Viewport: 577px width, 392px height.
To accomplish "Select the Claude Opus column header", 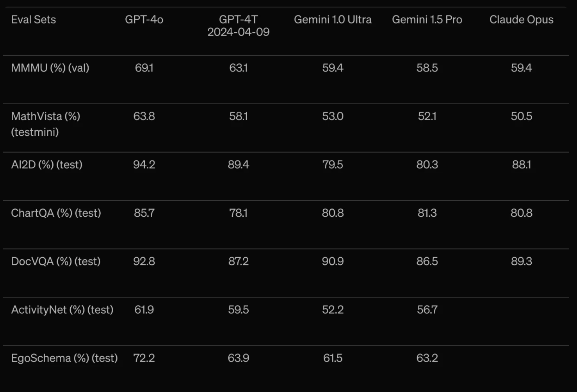I will point(522,20).
